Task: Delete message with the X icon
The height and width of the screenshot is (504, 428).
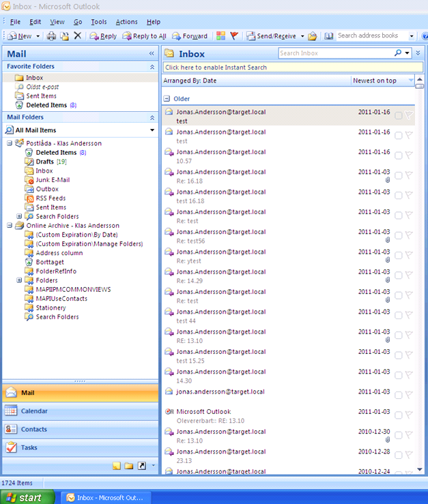Action: pos(78,35)
